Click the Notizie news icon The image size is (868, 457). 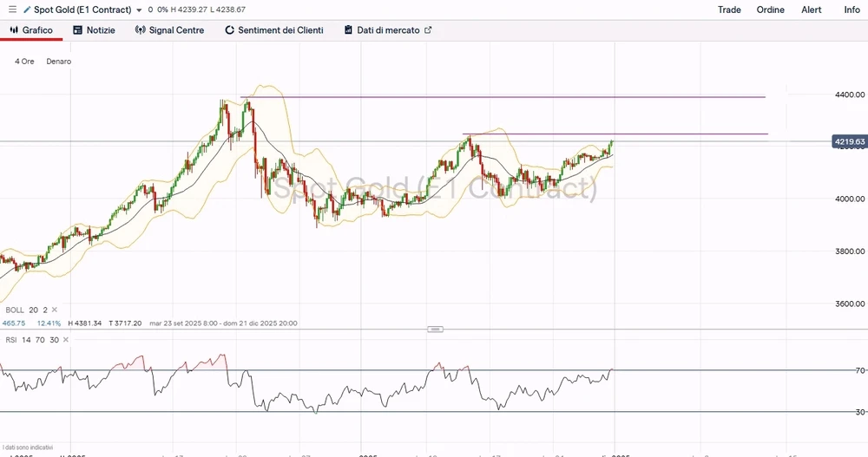click(78, 30)
